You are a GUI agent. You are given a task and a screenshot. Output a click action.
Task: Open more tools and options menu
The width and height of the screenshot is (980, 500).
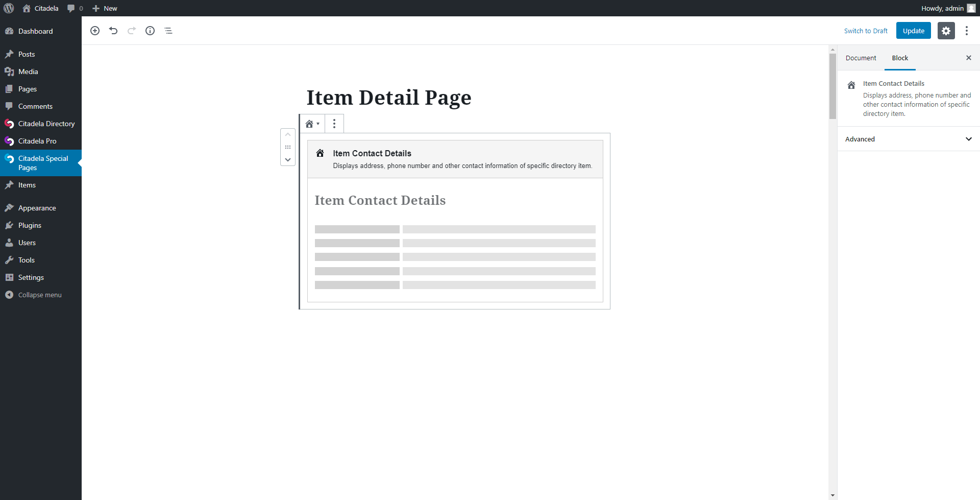pos(966,31)
